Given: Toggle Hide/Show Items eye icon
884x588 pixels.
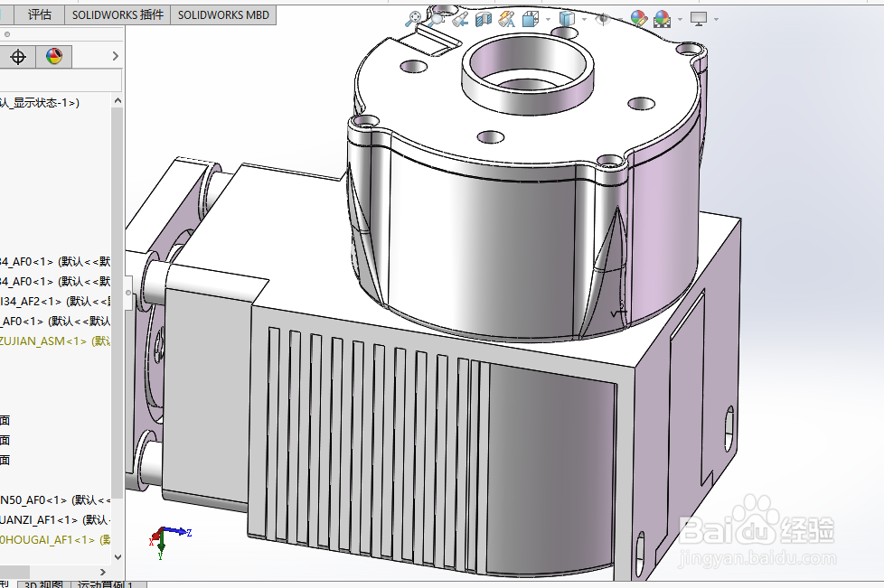Looking at the screenshot, I should (x=603, y=19).
